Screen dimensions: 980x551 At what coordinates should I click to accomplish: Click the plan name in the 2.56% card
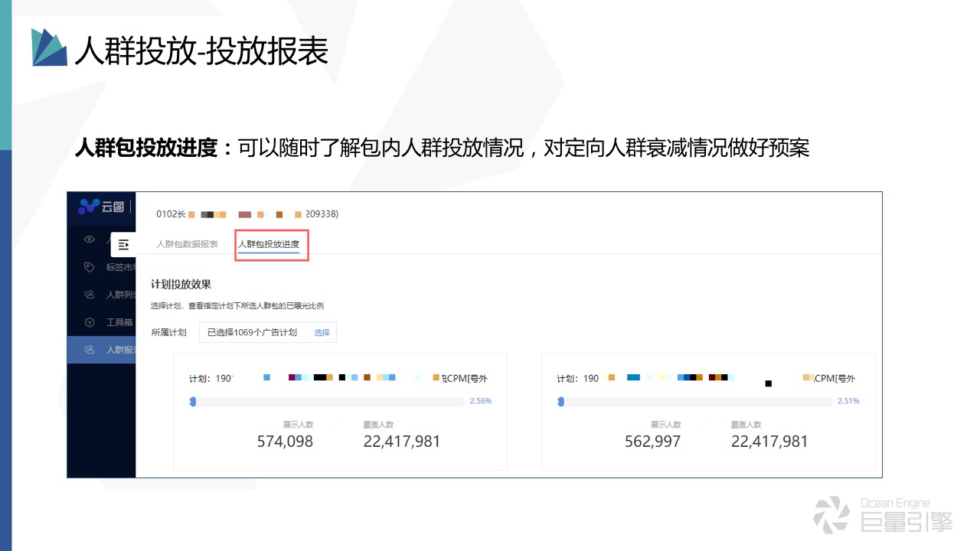tap(338, 378)
